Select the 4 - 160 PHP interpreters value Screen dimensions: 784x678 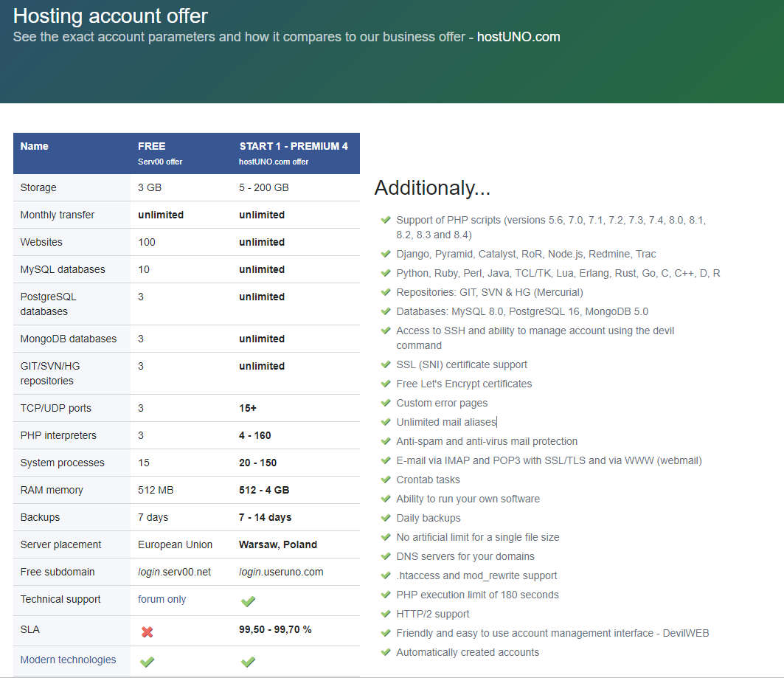(254, 435)
